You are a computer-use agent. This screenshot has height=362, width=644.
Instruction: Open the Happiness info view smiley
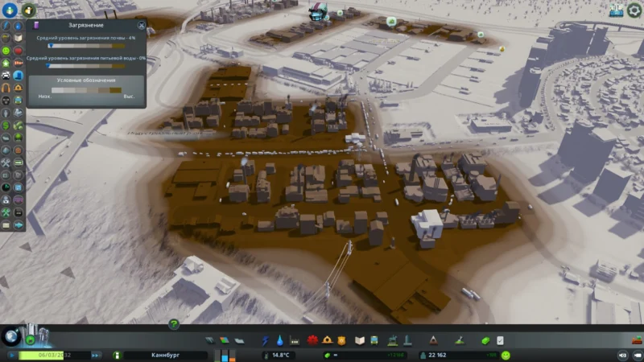(6, 51)
